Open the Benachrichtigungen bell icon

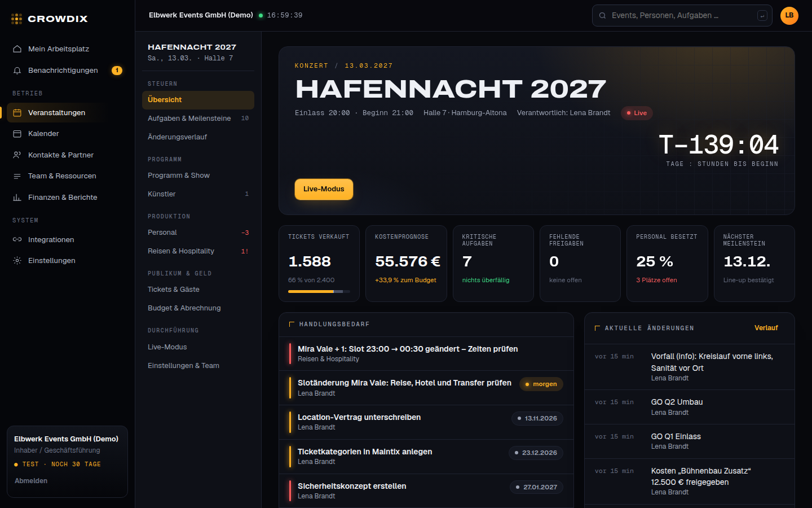coord(17,71)
